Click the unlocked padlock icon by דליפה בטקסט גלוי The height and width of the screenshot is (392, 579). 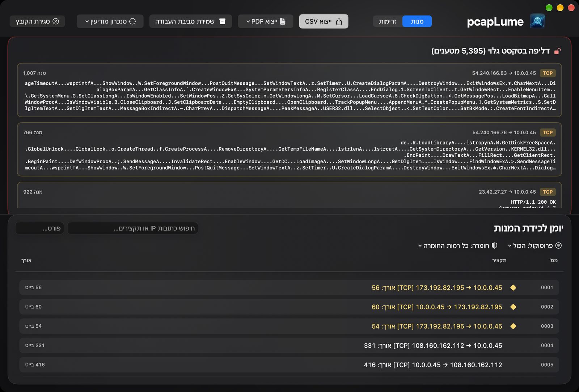[x=558, y=51]
